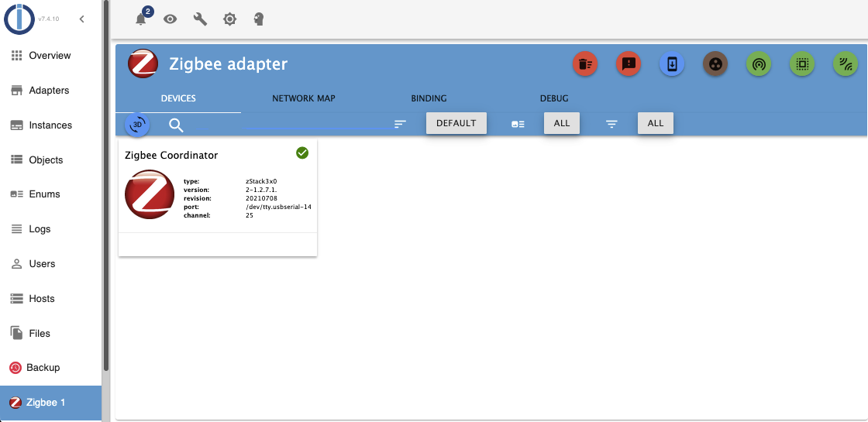Click the Adapters store icon
Image resolution: width=868 pixels, height=422 pixels.
(16, 90)
